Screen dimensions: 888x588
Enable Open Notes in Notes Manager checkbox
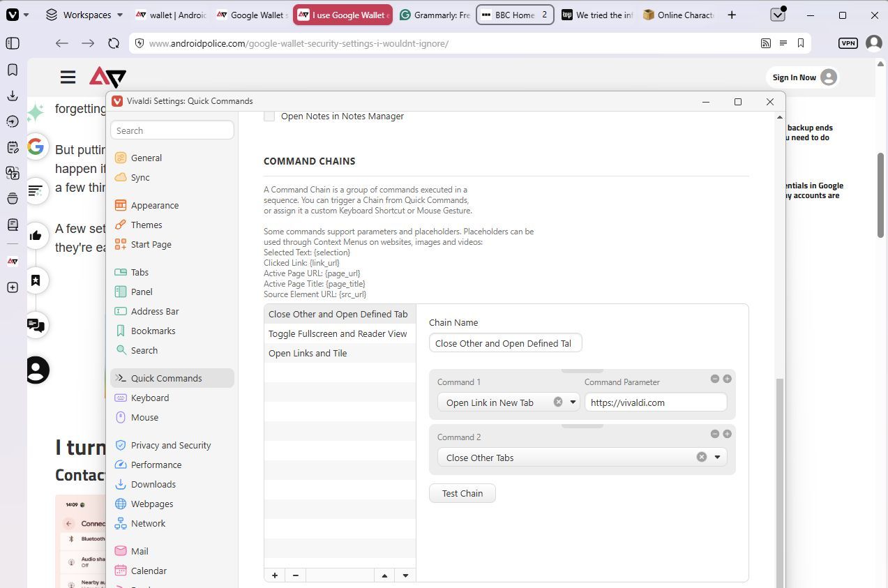click(269, 116)
